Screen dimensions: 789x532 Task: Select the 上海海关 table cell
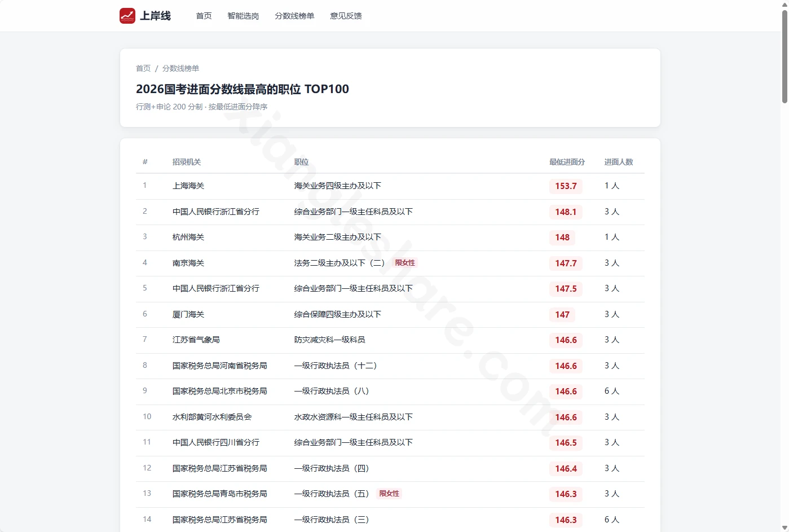tap(188, 186)
